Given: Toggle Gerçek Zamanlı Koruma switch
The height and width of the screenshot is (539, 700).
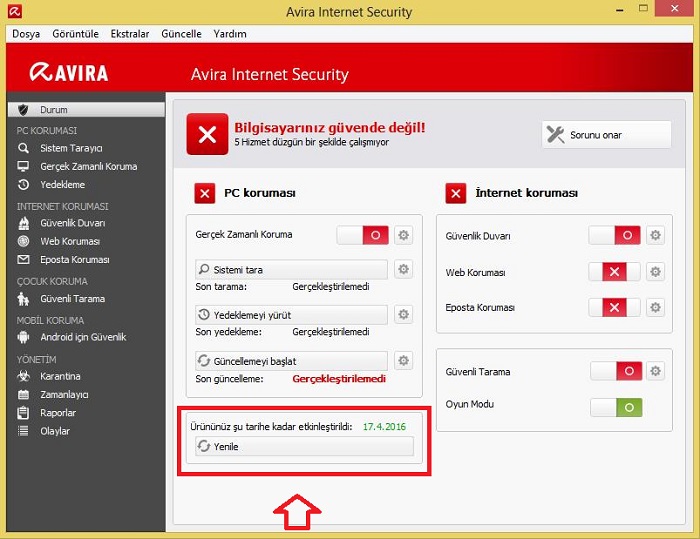Looking at the screenshot, I should pyautogui.click(x=362, y=235).
